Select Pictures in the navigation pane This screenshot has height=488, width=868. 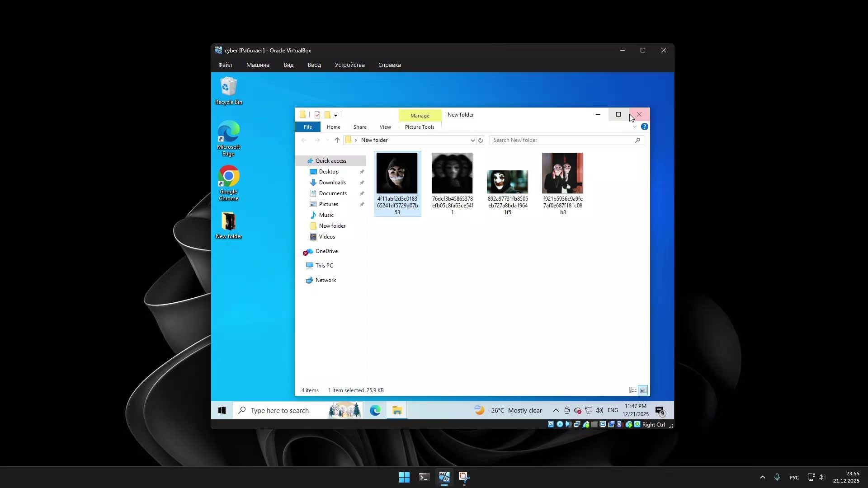point(328,204)
